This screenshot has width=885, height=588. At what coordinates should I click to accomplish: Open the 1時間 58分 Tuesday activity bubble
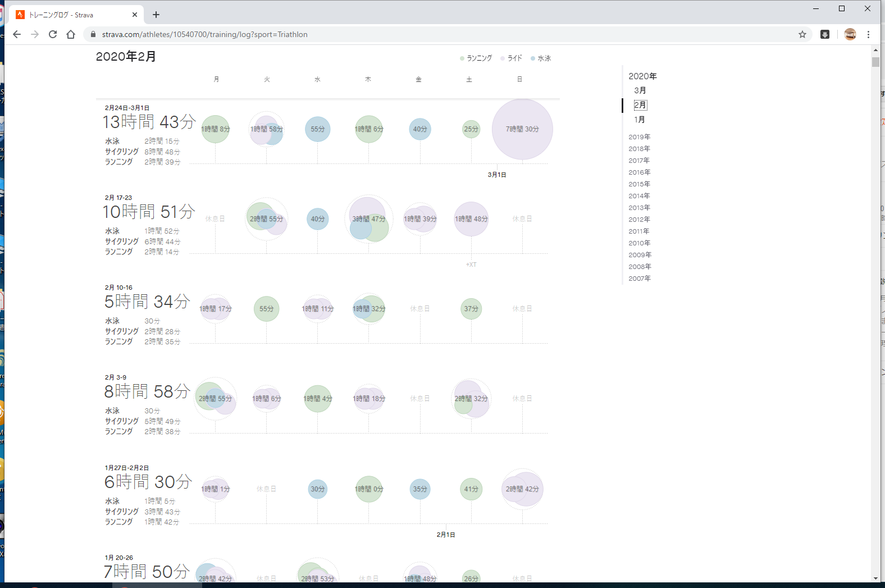coord(267,130)
